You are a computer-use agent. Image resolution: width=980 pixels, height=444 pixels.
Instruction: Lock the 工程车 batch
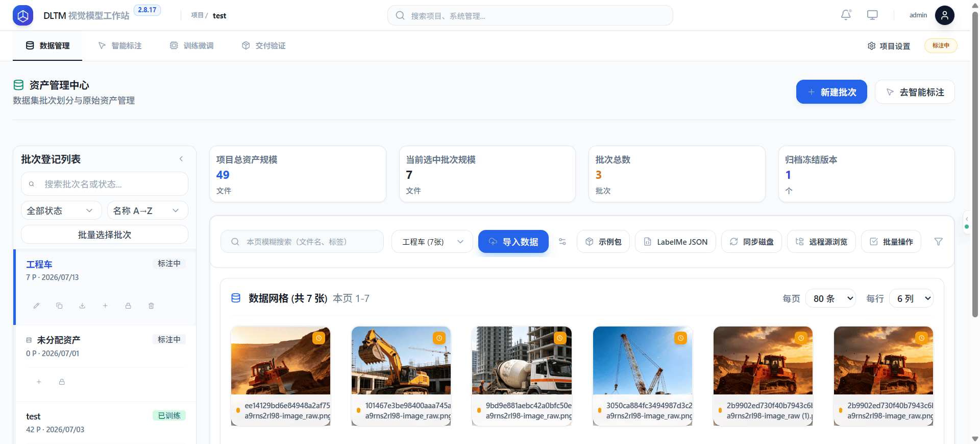pyautogui.click(x=128, y=306)
